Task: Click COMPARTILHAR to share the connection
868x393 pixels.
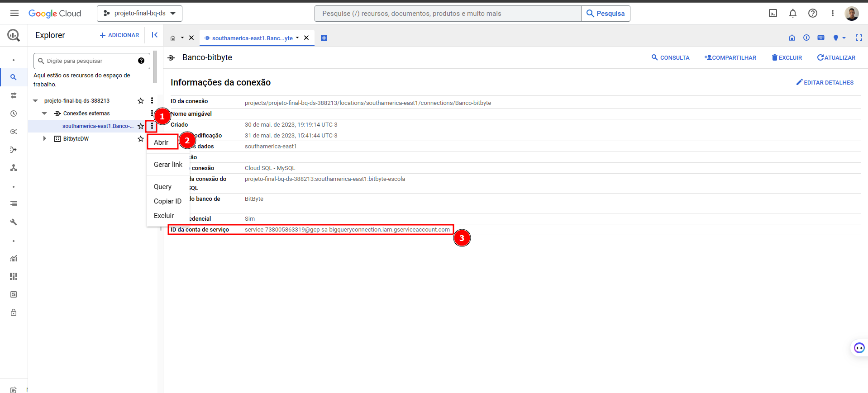Action: pyautogui.click(x=730, y=57)
